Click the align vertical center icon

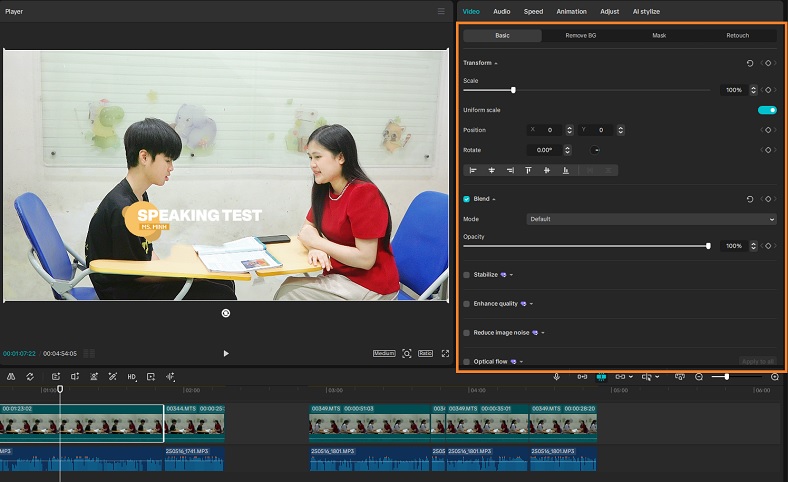click(547, 170)
